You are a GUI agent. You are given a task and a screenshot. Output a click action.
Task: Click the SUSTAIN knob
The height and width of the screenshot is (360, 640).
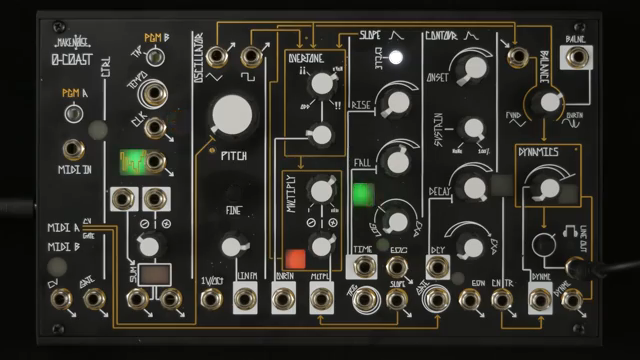click(473, 129)
